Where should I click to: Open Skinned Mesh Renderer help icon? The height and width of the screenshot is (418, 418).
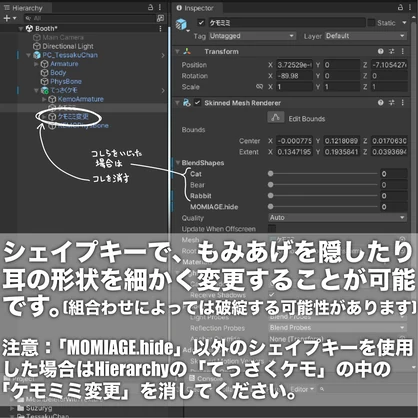tap(381, 102)
